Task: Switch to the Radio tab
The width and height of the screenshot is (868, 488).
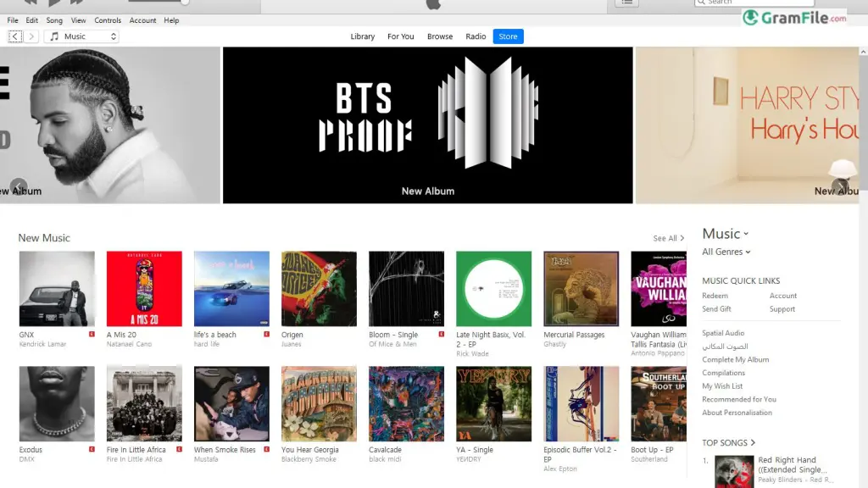Action: [x=476, y=36]
